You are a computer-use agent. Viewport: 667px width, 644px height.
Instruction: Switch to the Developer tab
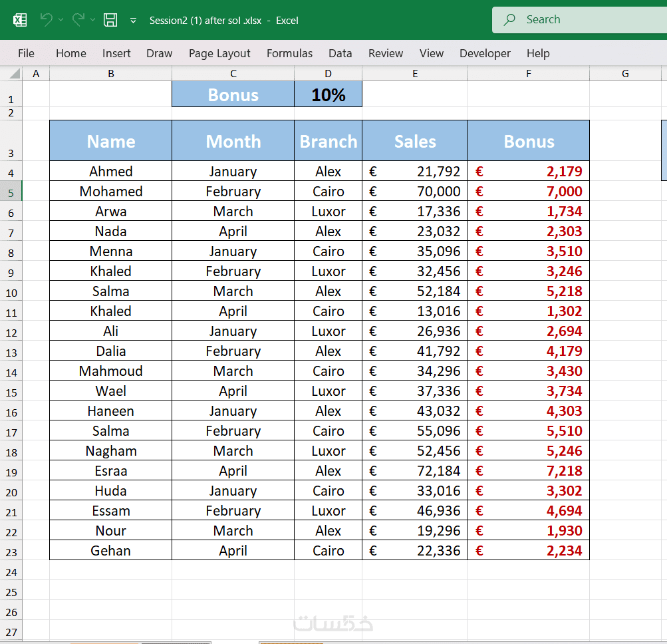(485, 53)
